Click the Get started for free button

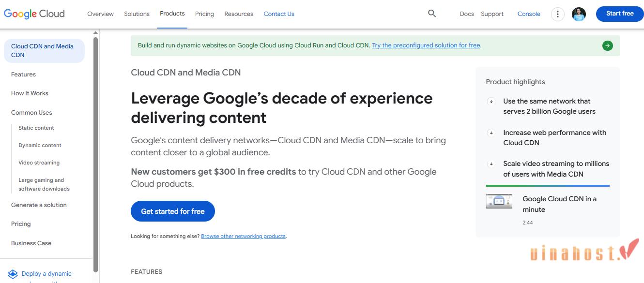[x=173, y=211]
